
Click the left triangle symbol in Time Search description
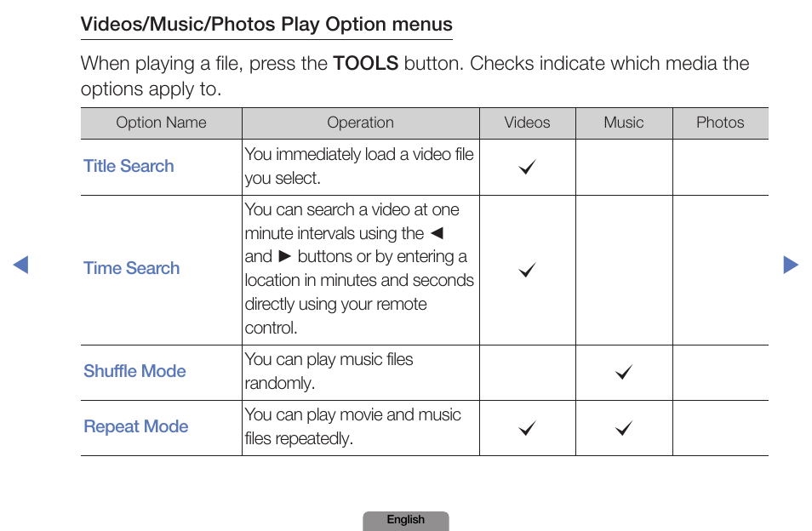[437, 233]
